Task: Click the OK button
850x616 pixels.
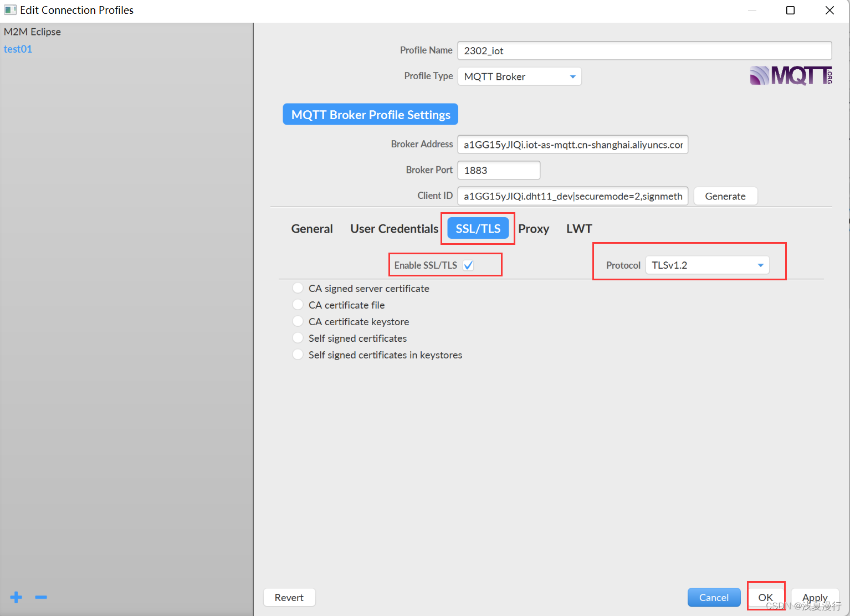Action: pyautogui.click(x=766, y=598)
